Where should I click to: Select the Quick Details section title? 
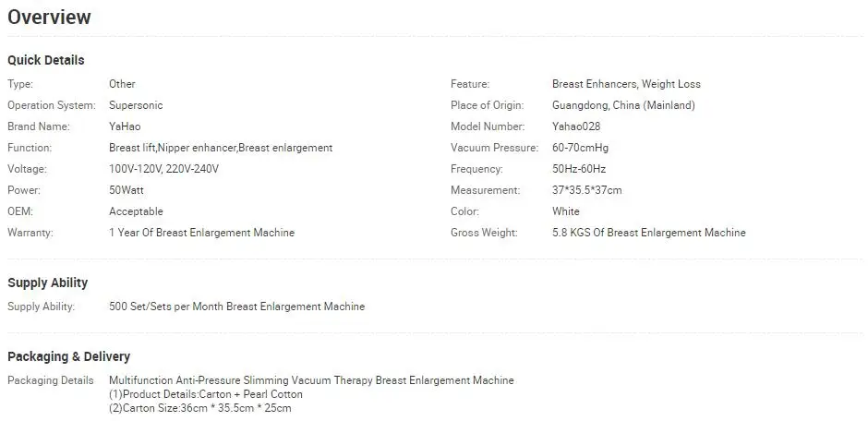click(46, 60)
